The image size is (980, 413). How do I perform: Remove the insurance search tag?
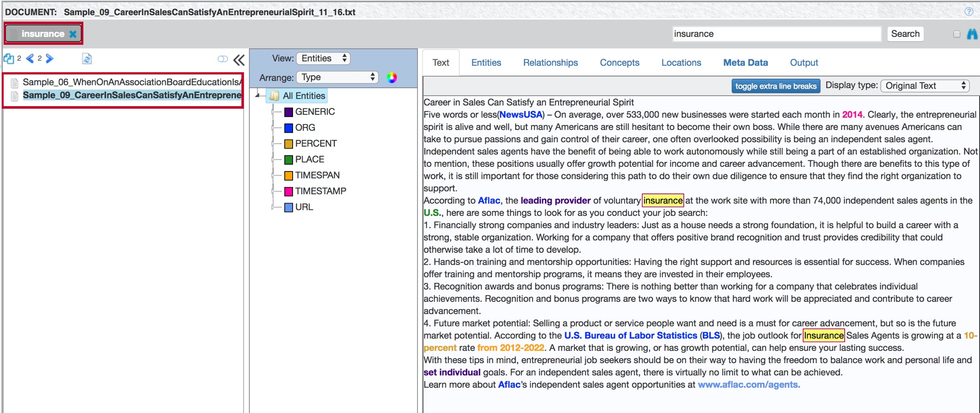tap(73, 34)
